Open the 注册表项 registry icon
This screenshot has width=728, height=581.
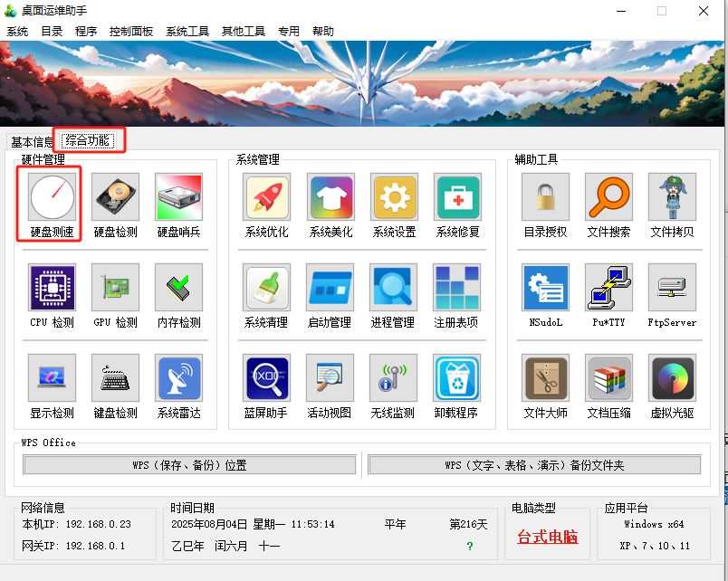[x=456, y=287]
